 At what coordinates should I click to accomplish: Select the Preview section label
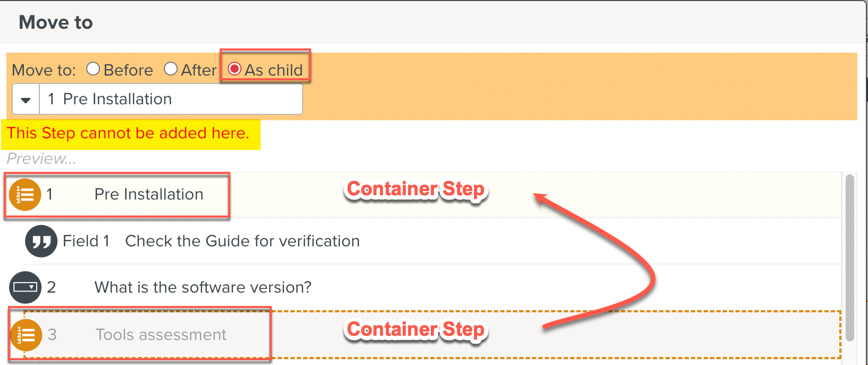pyautogui.click(x=40, y=158)
